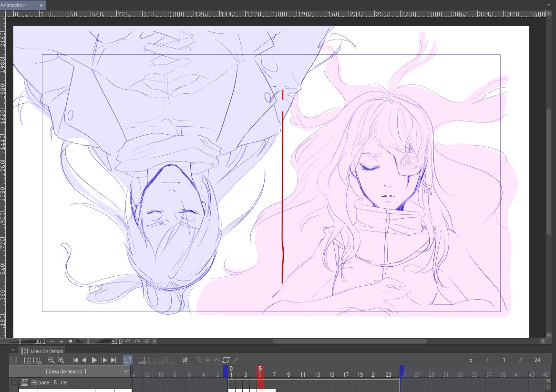
Task: Click new animation folder icon
Action: point(142,360)
